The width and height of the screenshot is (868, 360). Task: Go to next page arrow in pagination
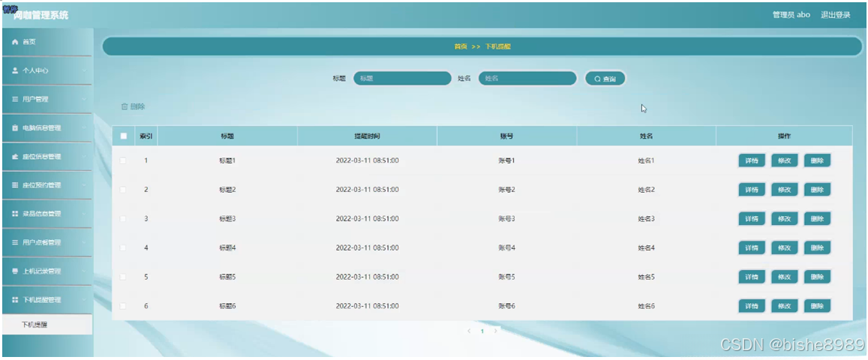(495, 331)
